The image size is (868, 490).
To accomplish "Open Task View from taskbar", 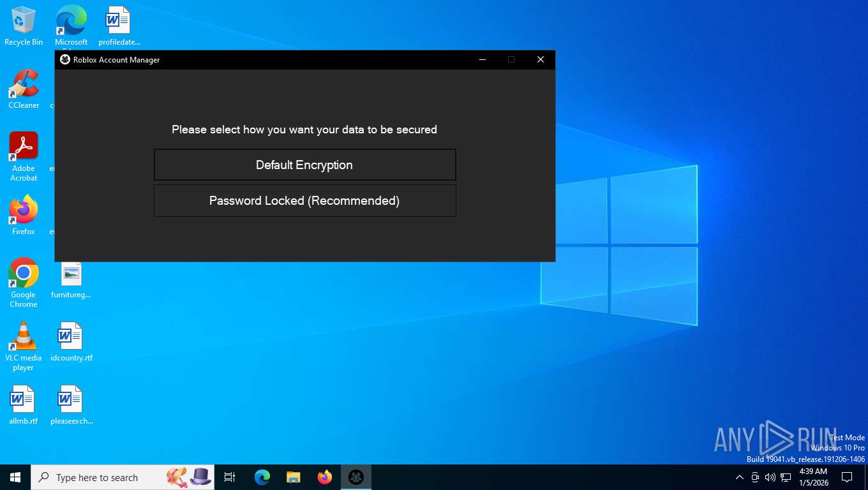I will pos(230,477).
